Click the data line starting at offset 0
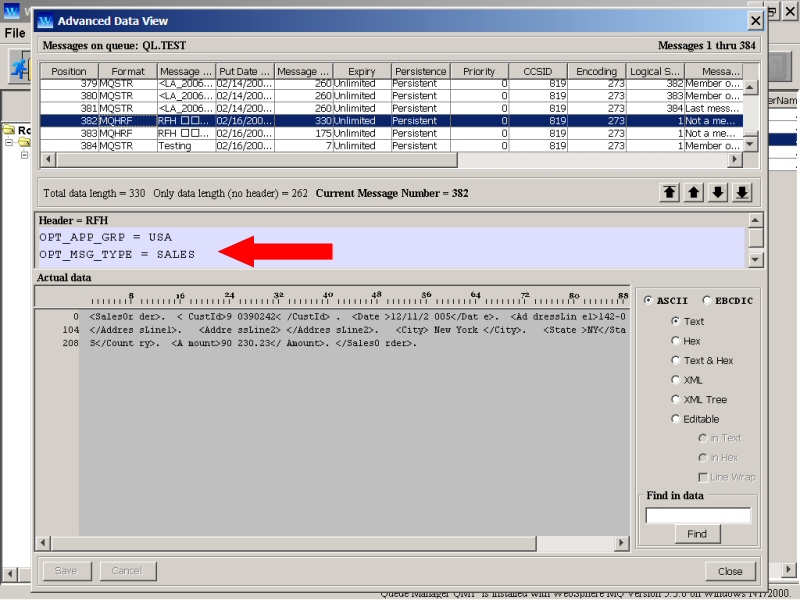 coord(357,316)
